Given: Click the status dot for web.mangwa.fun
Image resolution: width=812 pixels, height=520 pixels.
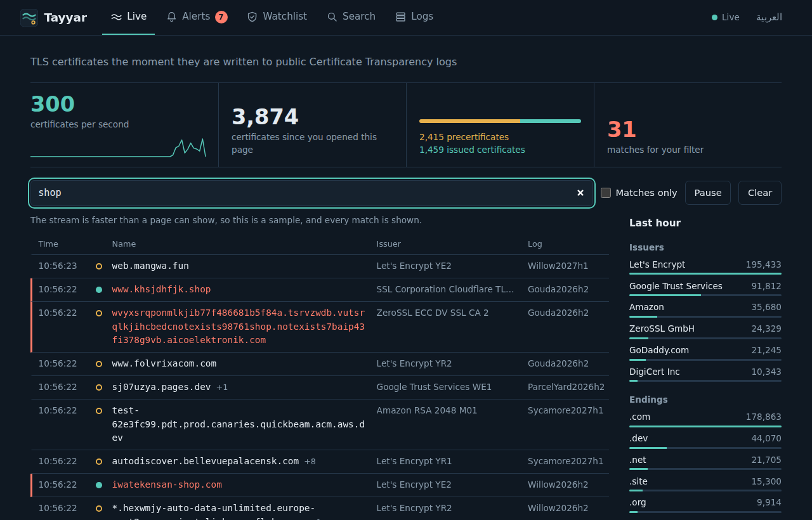Looking at the screenshot, I should (99, 266).
